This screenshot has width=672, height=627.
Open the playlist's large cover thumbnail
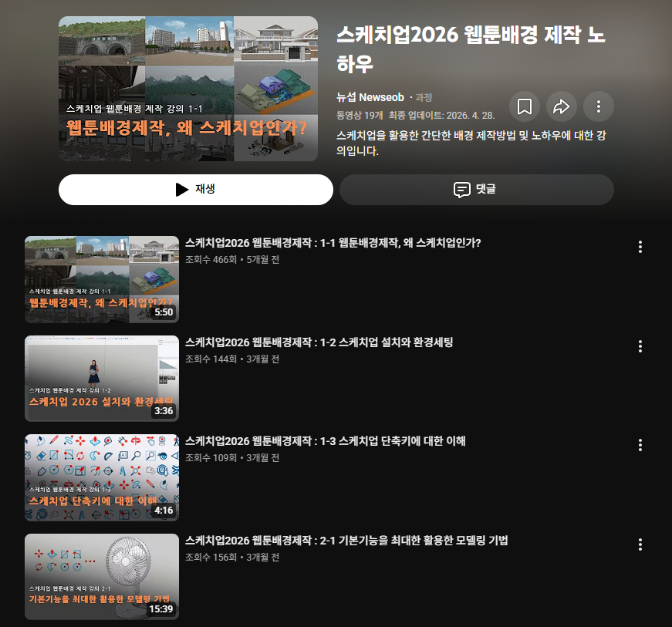188,89
